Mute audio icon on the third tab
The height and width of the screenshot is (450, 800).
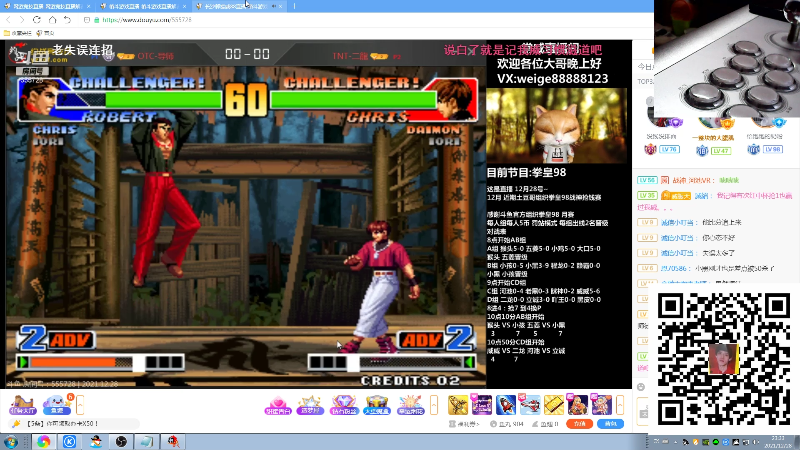click(x=273, y=6)
